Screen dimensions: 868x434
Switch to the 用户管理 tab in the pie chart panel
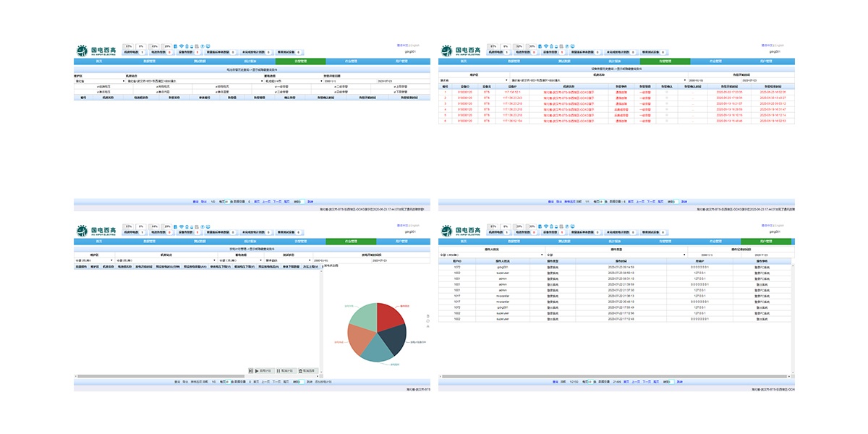click(404, 242)
